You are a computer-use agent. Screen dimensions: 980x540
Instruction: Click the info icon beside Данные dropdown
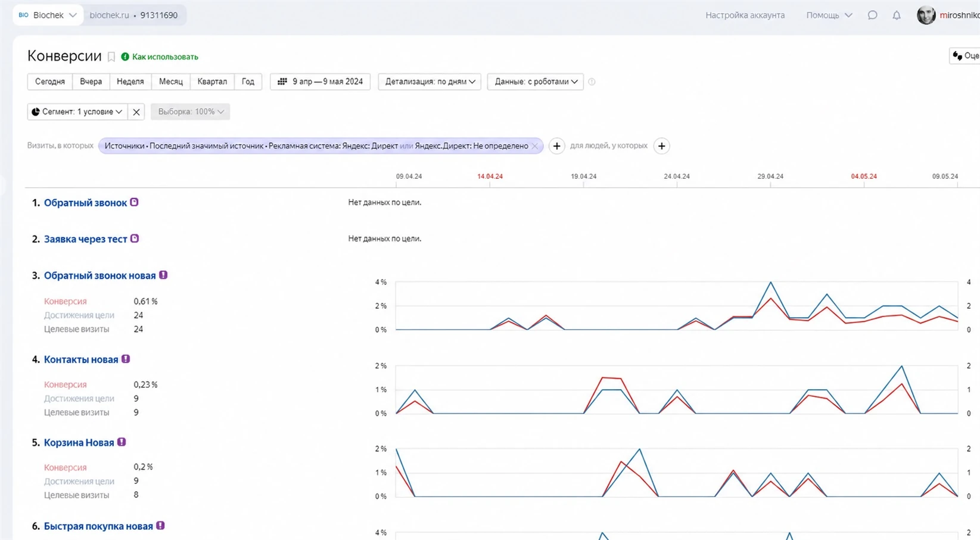coord(592,82)
